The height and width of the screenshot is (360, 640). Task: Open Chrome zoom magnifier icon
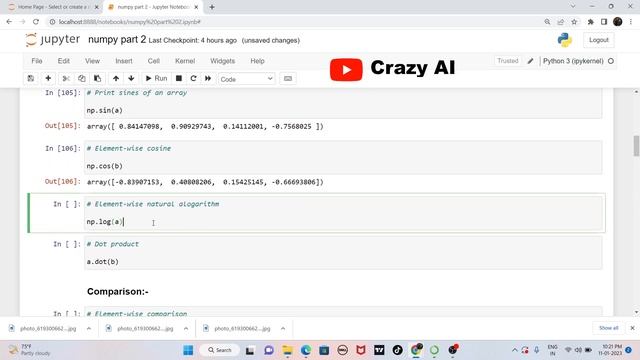[x=547, y=22]
